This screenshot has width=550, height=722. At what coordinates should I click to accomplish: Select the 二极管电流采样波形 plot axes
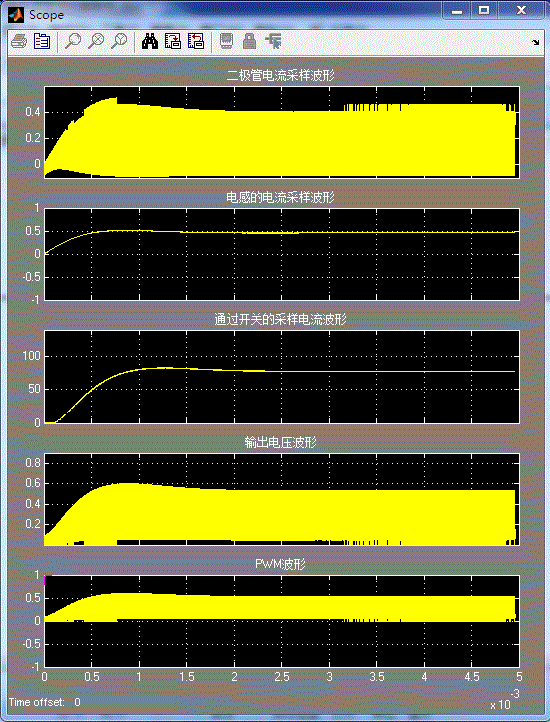pos(282,132)
